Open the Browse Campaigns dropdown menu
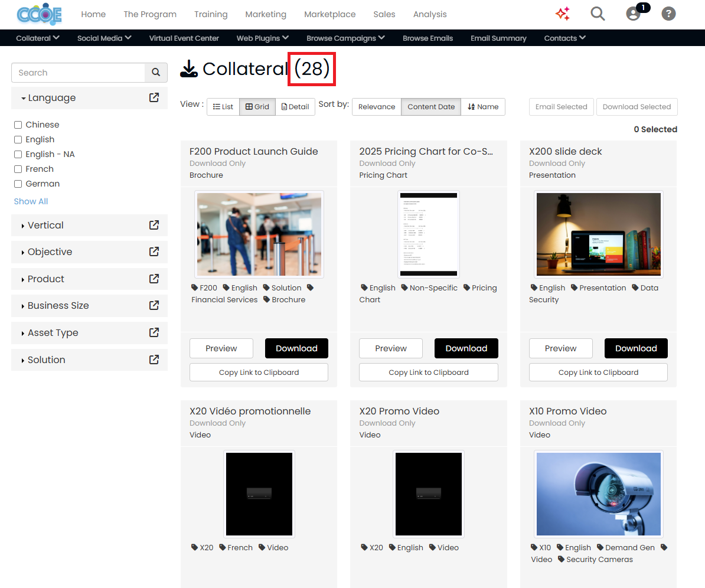This screenshot has width=705, height=588. coord(345,38)
